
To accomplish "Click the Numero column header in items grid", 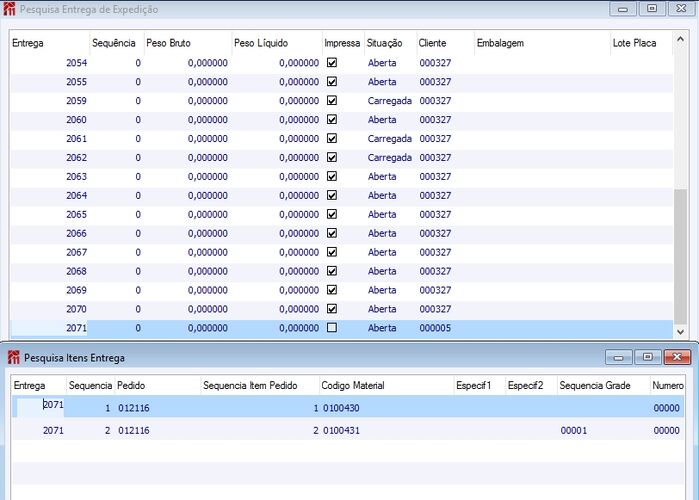I will 667,385.
